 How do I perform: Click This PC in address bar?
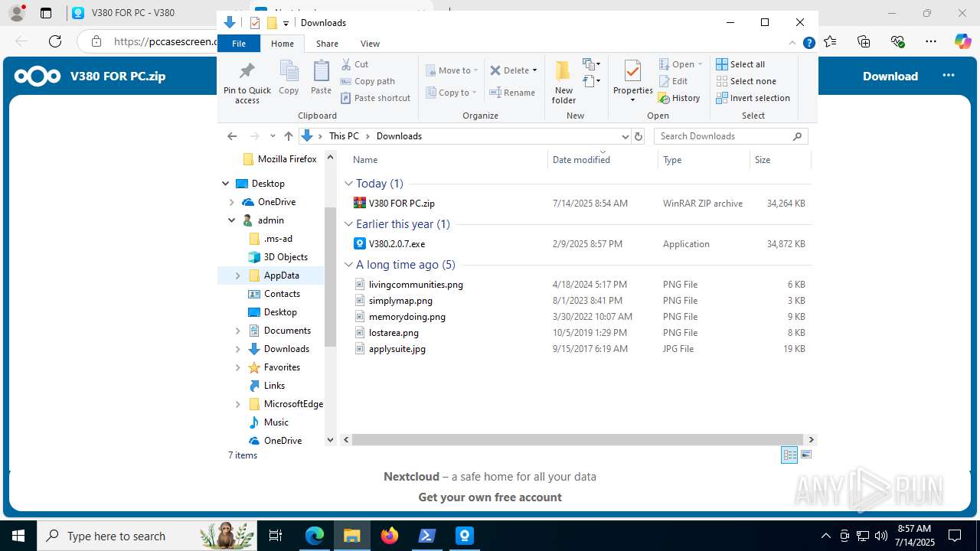point(344,136)
